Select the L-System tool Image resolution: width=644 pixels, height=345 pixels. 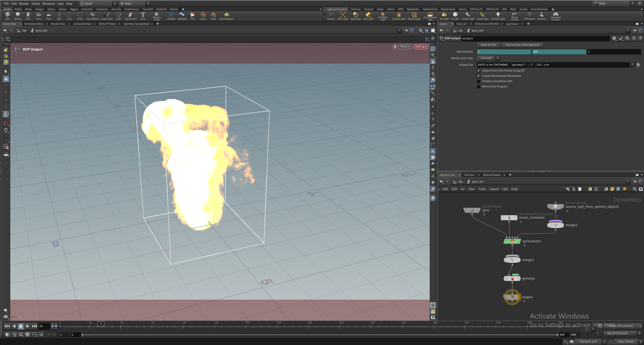click(171, 16)
